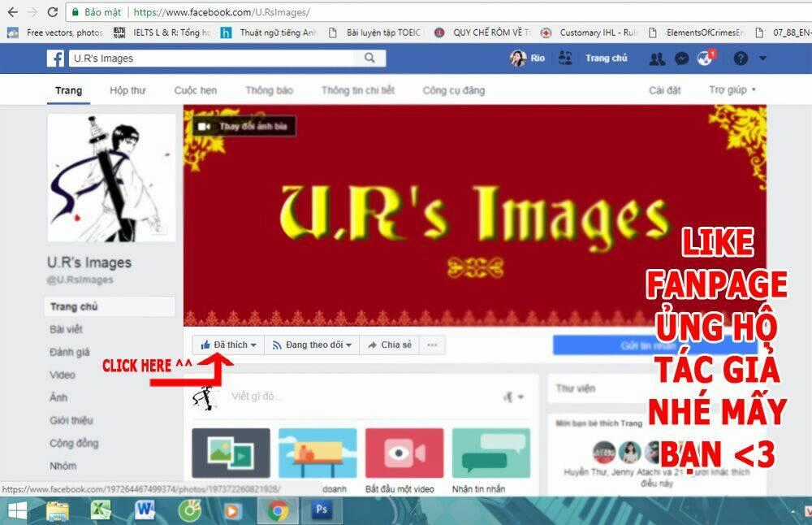Switch to the 'Hộp thư' tab
The width and height of the screenshot is (812, 525).
click(130, 90)
